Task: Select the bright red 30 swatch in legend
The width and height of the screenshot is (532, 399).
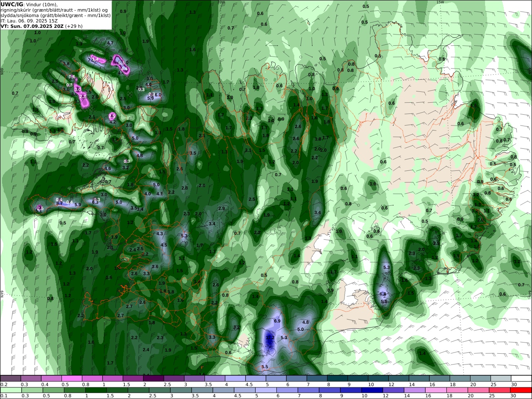Action: tap(522, 390)
